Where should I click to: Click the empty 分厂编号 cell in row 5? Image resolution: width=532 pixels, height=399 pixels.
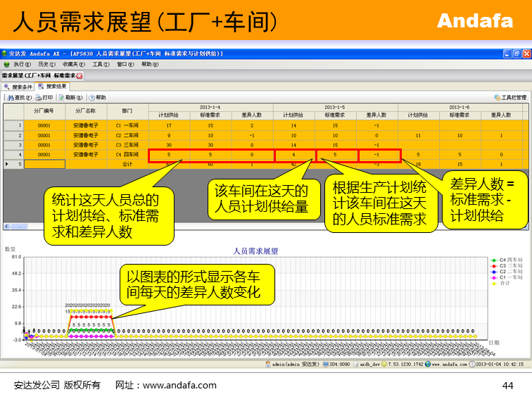[x=44, y=164]
